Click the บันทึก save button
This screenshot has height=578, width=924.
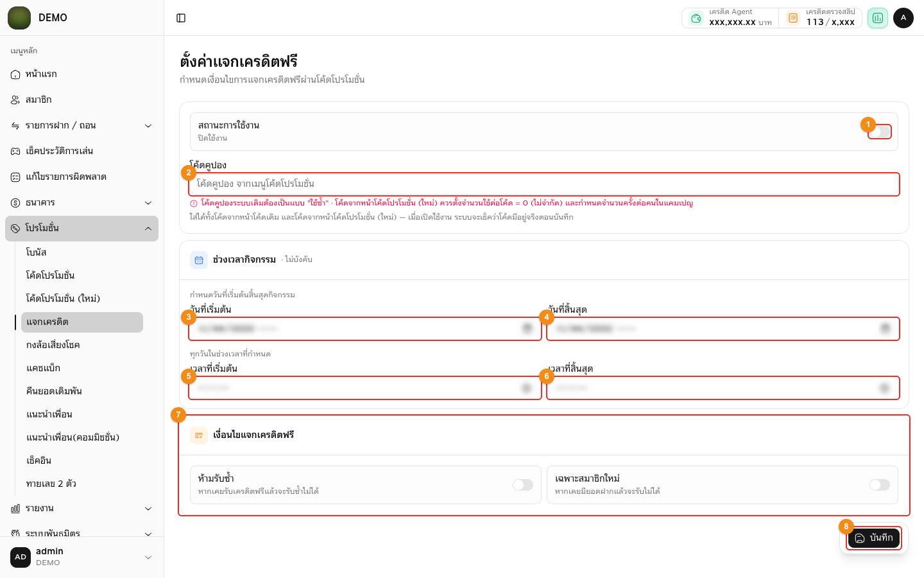click(x=874, y=538)
